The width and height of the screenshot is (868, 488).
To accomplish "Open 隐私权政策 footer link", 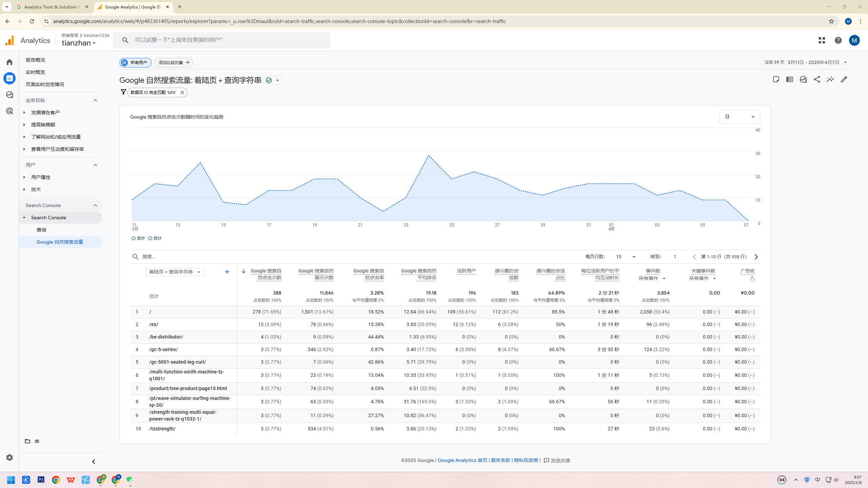I will point(526,460).
